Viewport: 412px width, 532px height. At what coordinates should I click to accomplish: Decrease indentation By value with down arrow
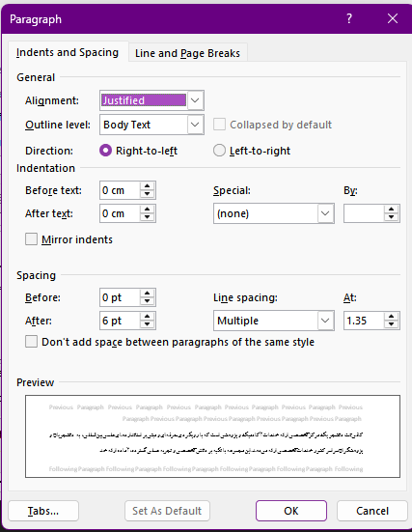click(392, 217)
